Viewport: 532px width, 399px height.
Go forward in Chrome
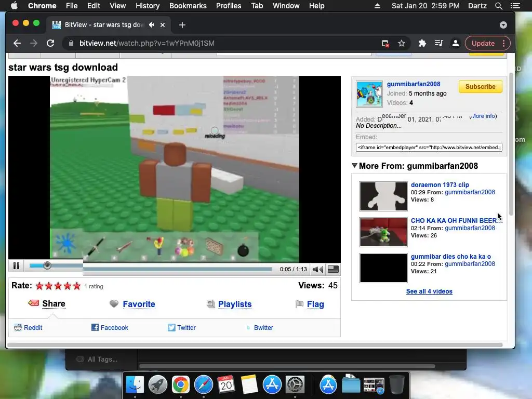[x=34, y=44]
